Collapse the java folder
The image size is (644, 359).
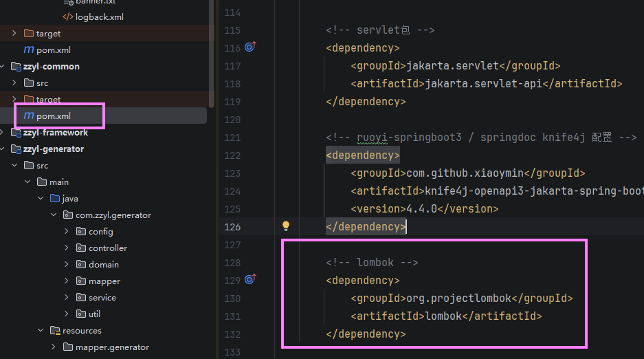[41, 198]
